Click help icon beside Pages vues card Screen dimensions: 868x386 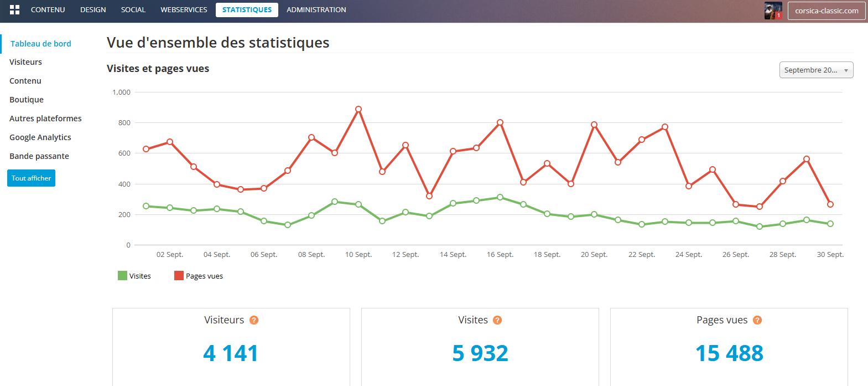pos(757,320)
